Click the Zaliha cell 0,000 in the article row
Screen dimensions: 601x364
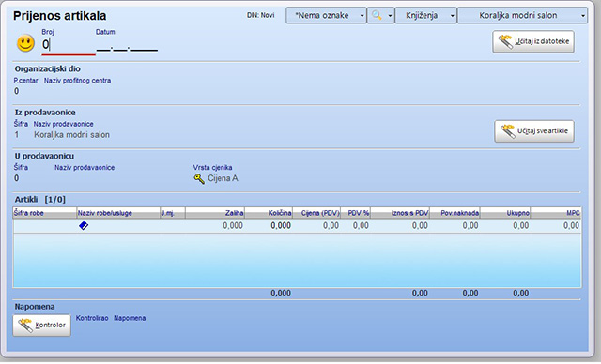pyautogui.click(x=215, y=226)
